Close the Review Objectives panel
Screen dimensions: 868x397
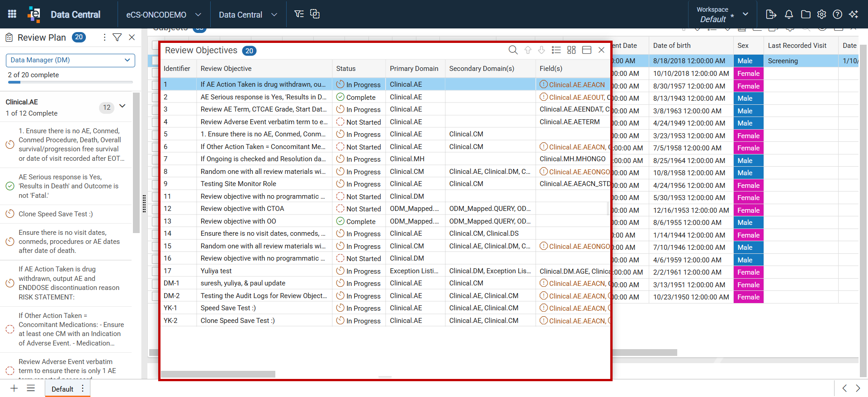[601, 50]
